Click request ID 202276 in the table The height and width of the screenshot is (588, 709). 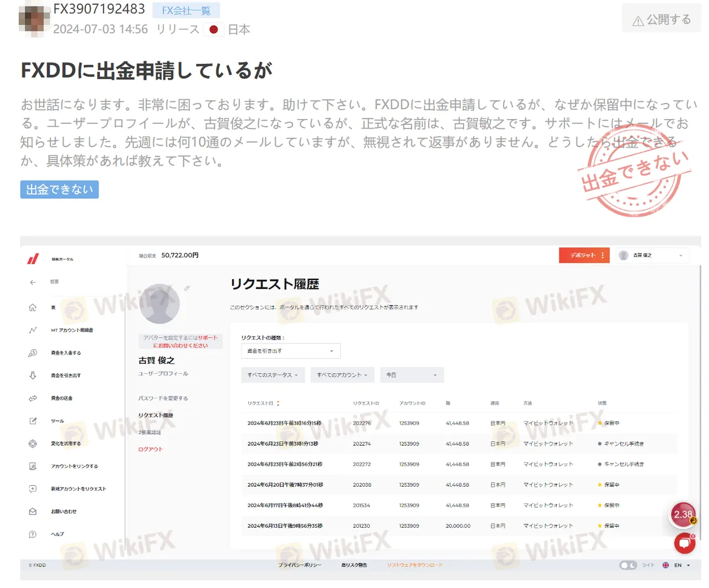coord(362,423)
